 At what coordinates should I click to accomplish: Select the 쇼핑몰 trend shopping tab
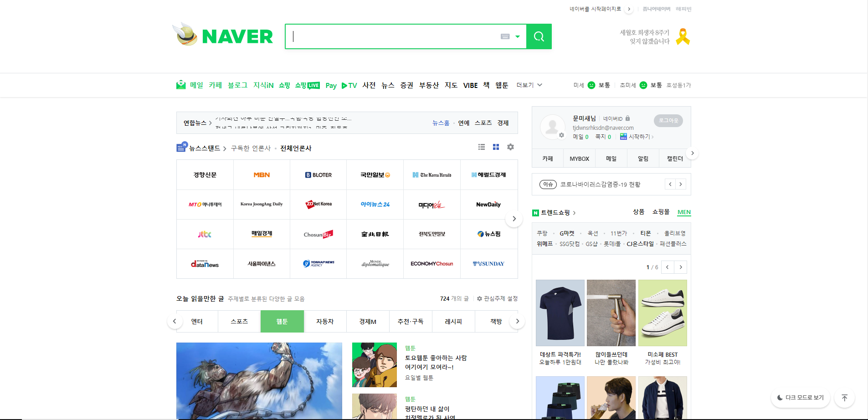(x=661, y=212)
